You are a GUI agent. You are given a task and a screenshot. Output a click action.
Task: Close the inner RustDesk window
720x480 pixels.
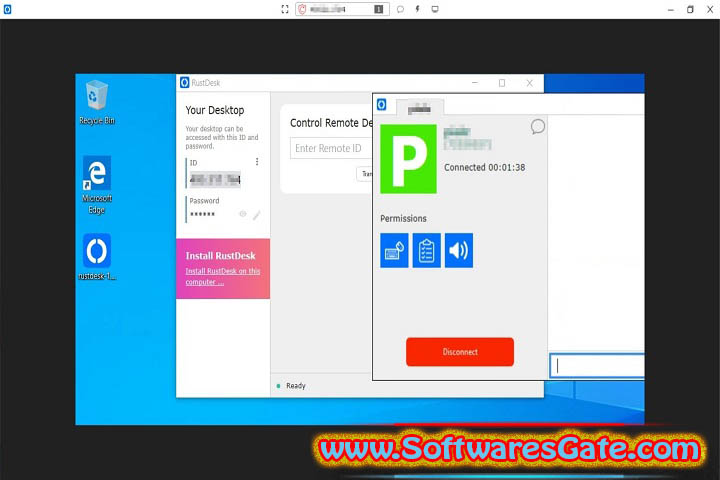[x=529, y=83]
